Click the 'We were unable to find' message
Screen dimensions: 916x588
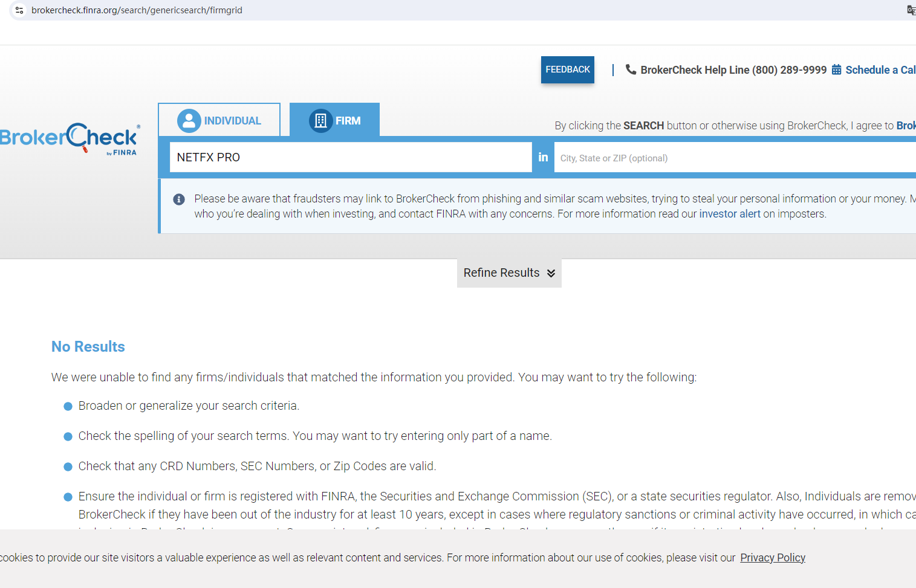tap(374, 377)
